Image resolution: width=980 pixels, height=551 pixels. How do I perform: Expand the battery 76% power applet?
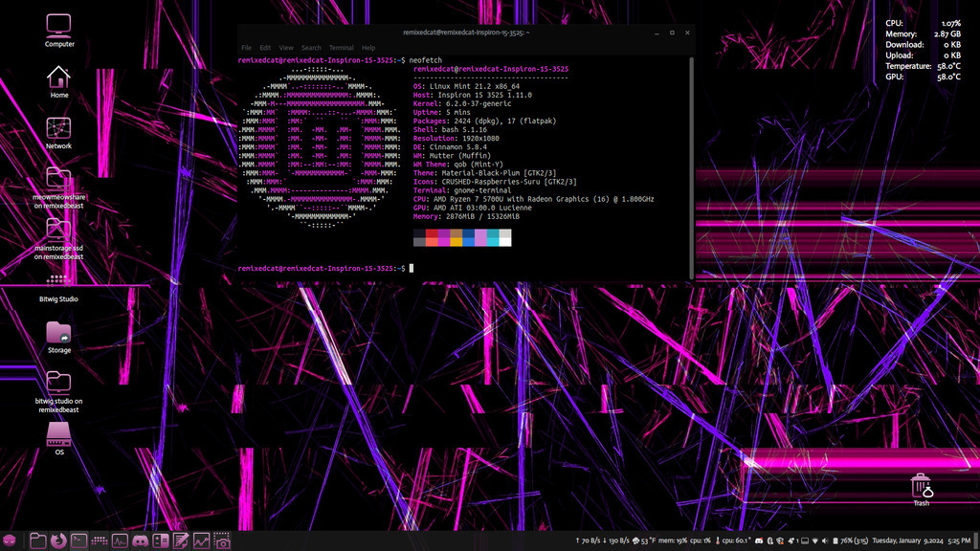tap(847, 541)
